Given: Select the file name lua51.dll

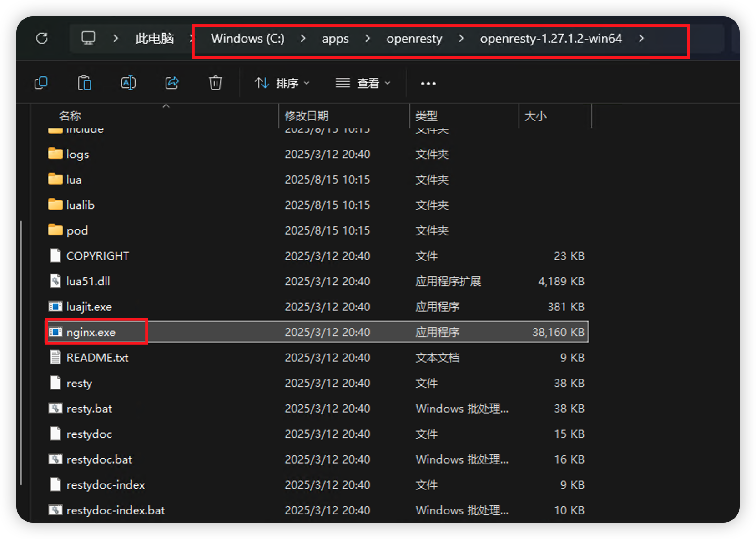Looking at the screenshot, I should pos(88,281).
